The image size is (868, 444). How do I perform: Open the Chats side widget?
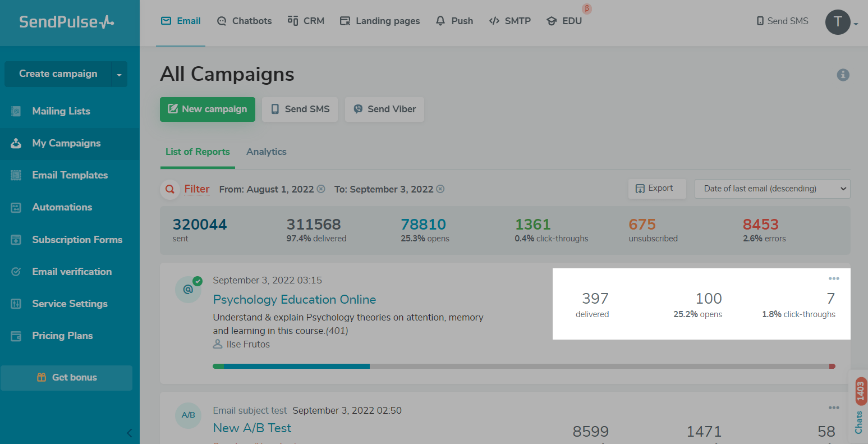pyautogui.click(x=859, y=407)
